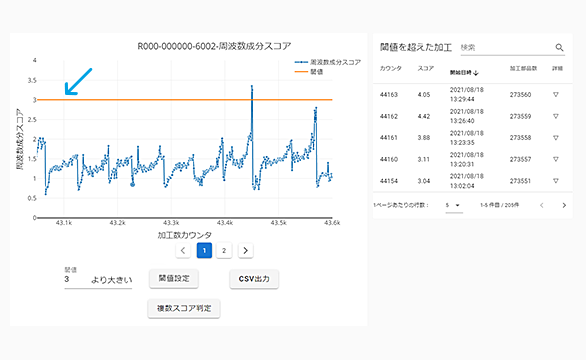Select score cell 4.42
The image size is (586, 360).
tap(424, 116)
